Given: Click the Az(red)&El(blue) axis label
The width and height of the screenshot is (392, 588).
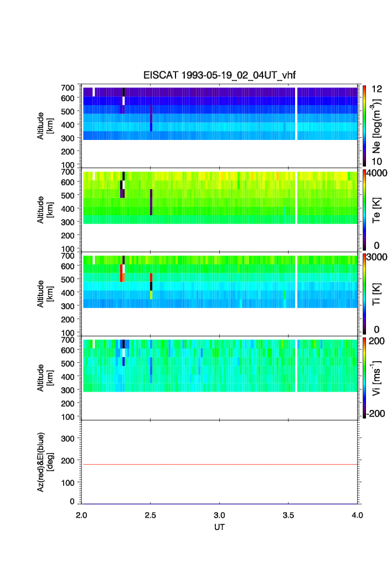Looking at the screenshot, I should 45,462.
